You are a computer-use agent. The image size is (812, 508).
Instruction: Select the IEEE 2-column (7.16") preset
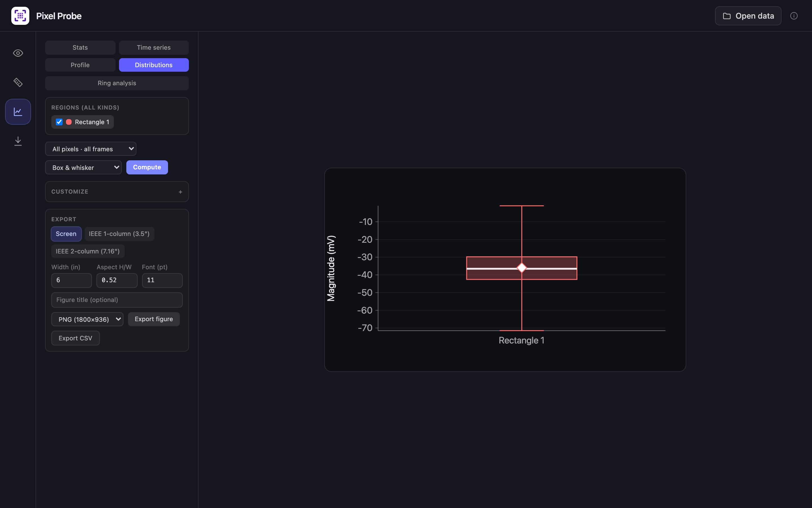[88, 251]
